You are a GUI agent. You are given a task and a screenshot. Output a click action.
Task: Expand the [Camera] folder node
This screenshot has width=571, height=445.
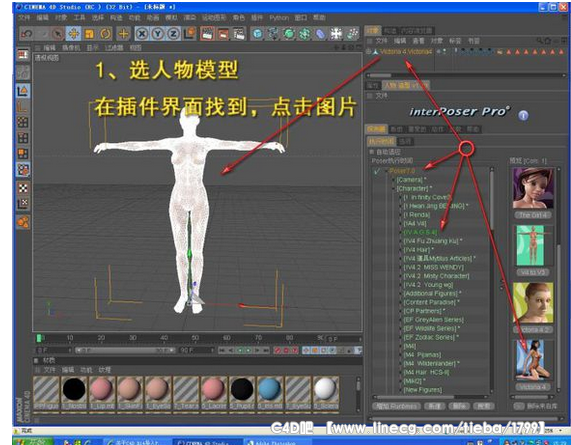coord(394,180)
